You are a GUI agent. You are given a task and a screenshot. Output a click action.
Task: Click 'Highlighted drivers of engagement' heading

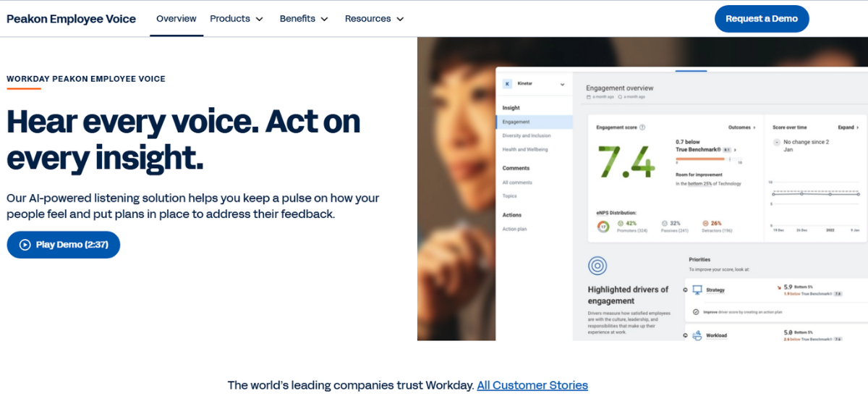point(629,295)
